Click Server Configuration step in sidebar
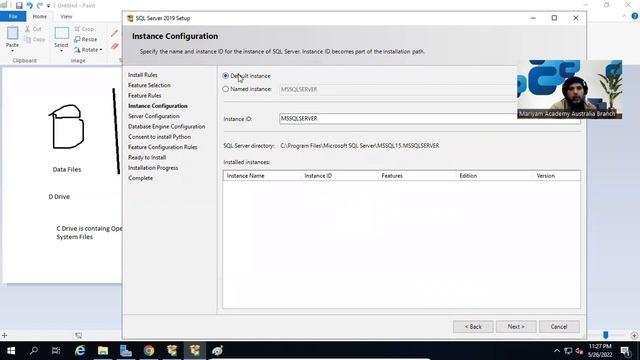Viewport: 640px width, 360px height. tap(153, 116)
